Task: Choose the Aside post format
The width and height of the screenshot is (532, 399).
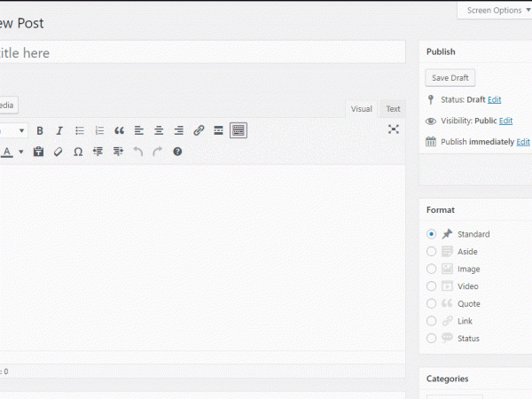Action: click(x=431, y=252)
